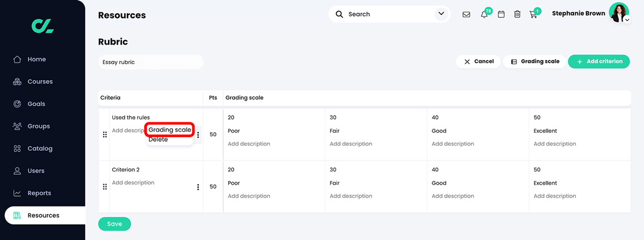This screenshot has height=240, width=644.
Task: Open notifications bell with 78 badge
Action: coord(485,14)
